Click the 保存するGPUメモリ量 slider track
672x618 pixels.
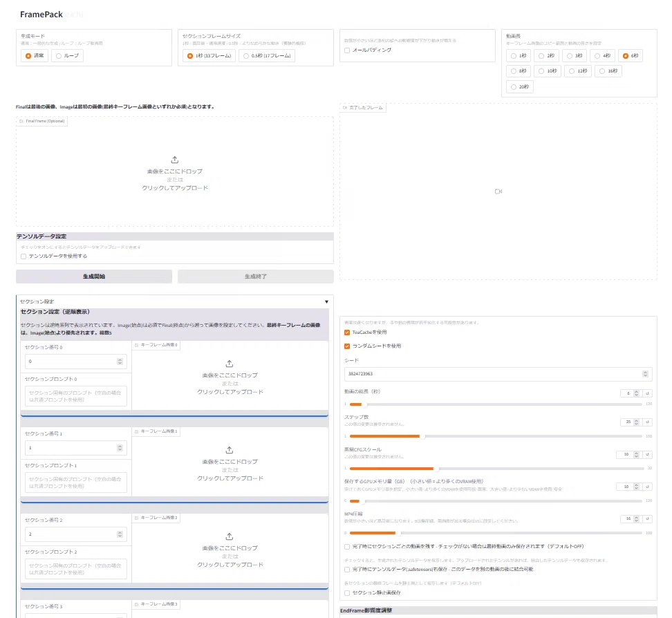pyautogui.click(x=496, y=500)
